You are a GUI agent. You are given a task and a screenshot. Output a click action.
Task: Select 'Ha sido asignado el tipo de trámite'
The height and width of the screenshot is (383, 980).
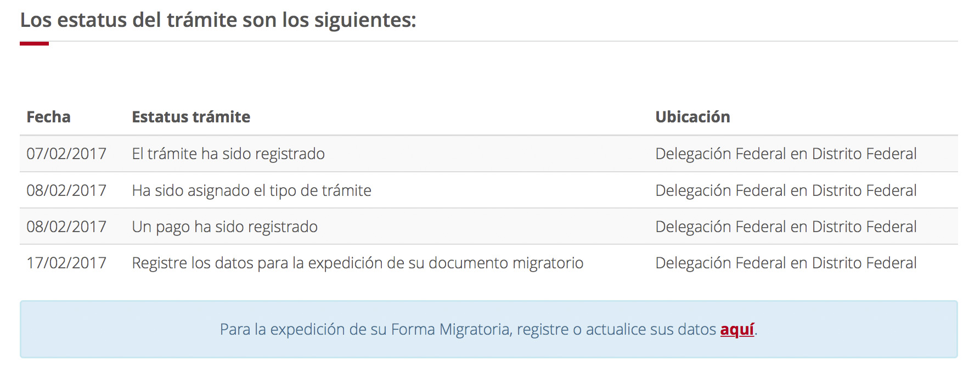tap(251, 190)
